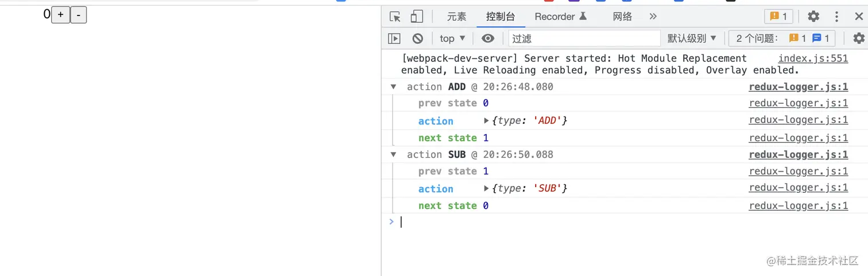Click the webpack-dev-server log message
This screenshot has width=868, height=276.
point(600,64)
